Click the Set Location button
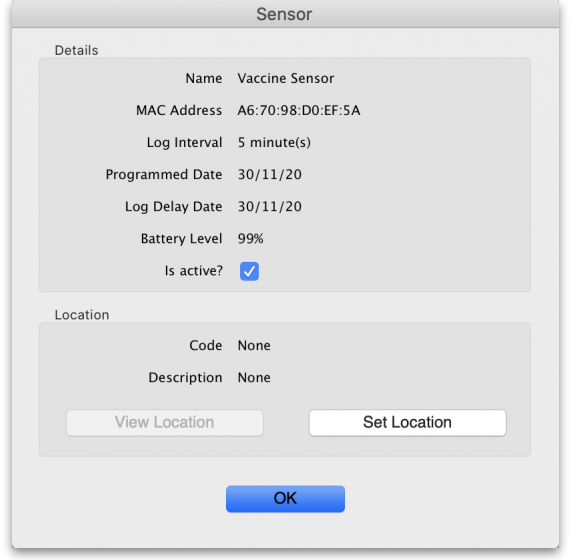This screenshot has height=560, width=571. (407, 422)
